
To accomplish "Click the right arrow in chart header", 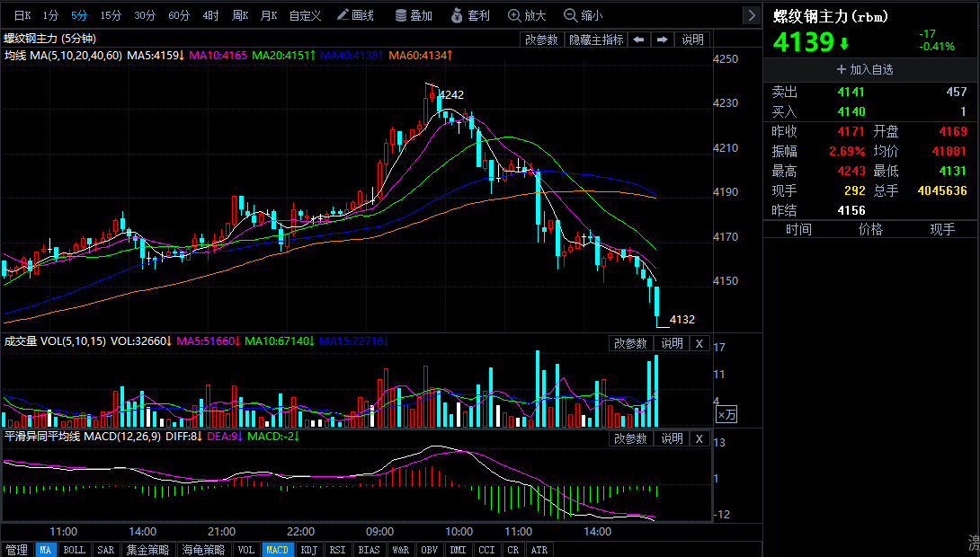I will coord(663,40).
